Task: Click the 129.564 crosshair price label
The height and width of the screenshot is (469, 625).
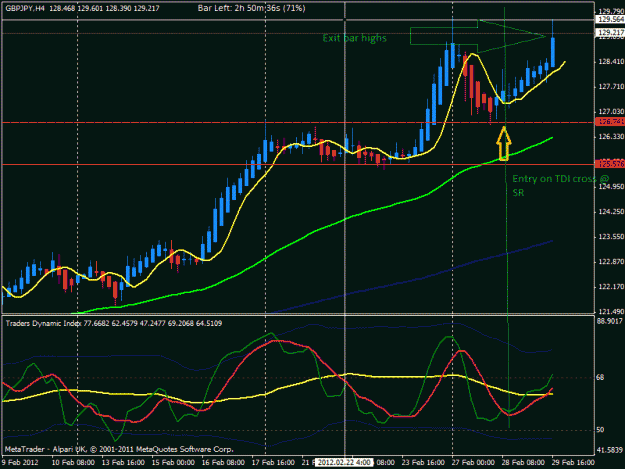Action: (x=610, y=20)
